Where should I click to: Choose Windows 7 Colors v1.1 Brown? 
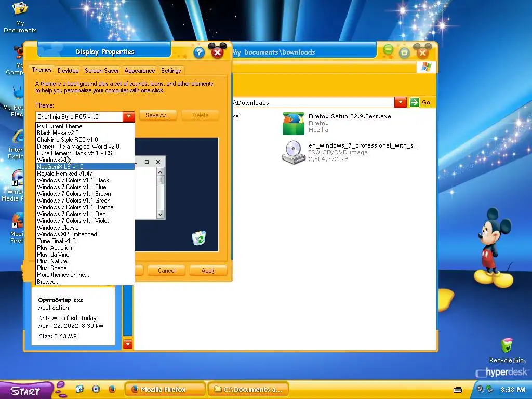(x=85, y=194)
